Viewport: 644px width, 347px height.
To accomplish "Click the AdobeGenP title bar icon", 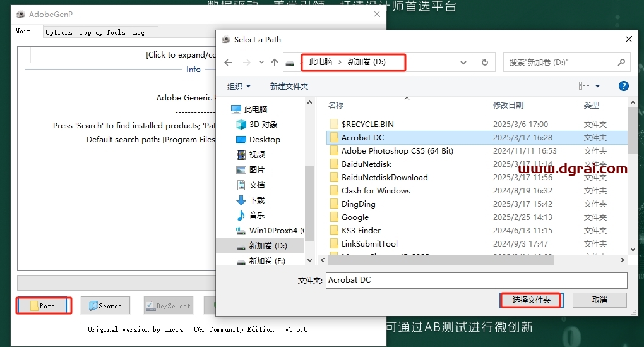I will tap(21, 15).
